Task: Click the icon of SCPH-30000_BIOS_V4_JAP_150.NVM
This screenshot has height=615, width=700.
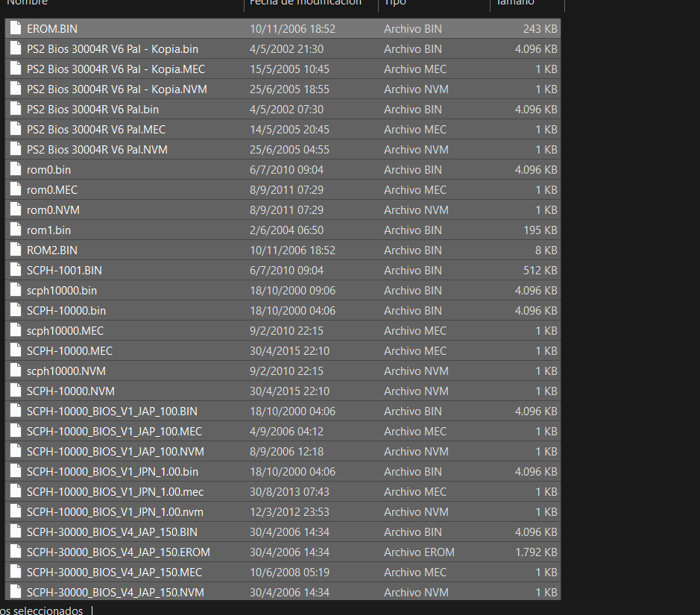Action: [x=16, y=592]
